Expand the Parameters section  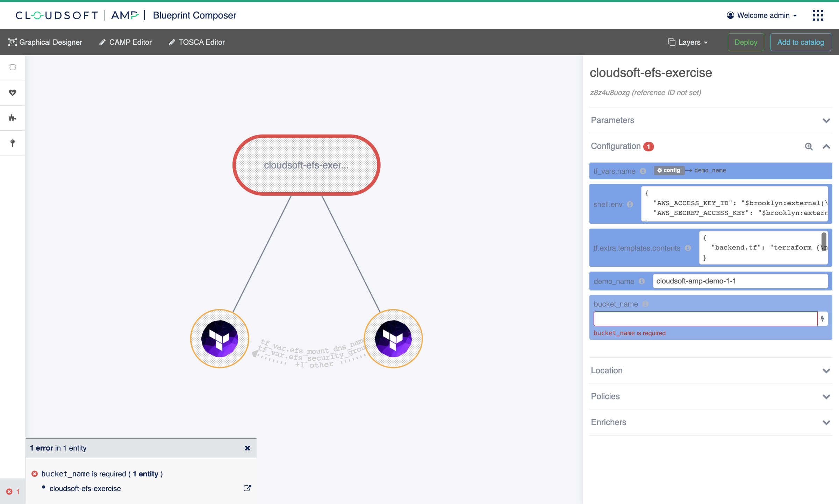(711, 120)
